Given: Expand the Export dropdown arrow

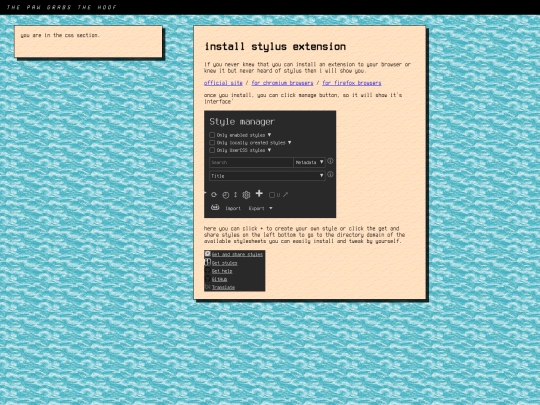Looking at the screenshot, I should point(271,208).
